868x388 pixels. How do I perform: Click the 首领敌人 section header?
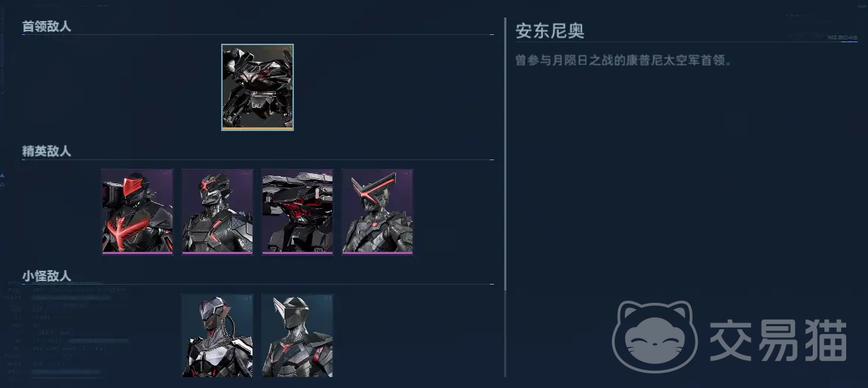[x=47, y=26]
